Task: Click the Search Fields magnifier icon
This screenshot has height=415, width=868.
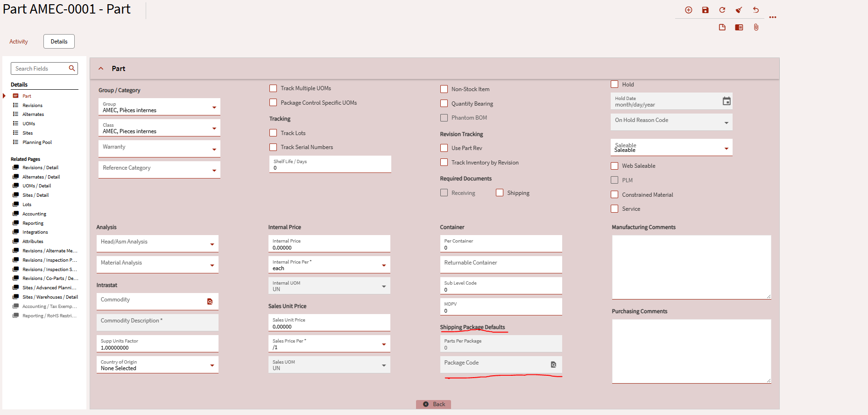Action: click(x=72, y=68)
